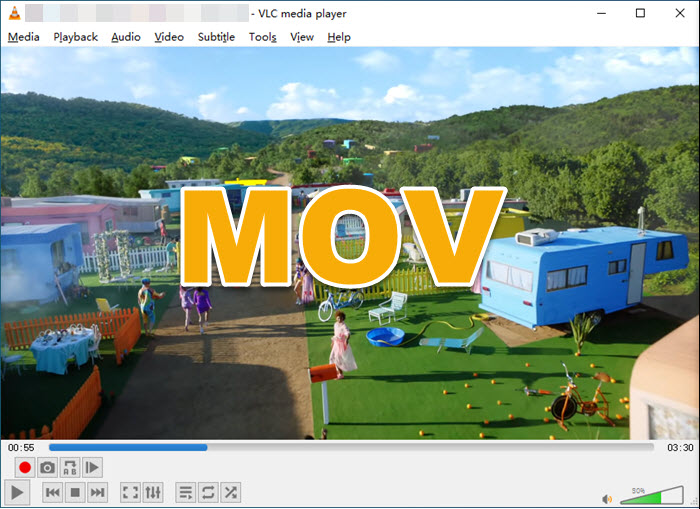Image resolution: width=700 pixels, height=509 pixels.
Task: Go to previous media track
Action: pos(53,492)
